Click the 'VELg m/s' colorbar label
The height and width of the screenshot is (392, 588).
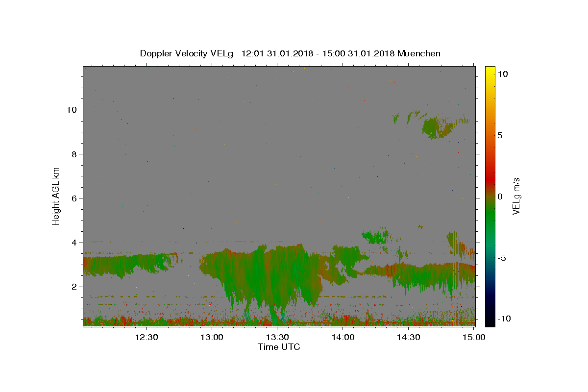pyautogui.click(x=516, y=196)
